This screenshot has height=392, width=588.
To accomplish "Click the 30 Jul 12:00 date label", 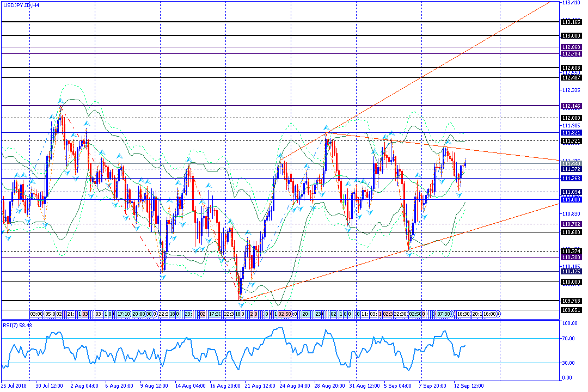I will click(48, 385).
